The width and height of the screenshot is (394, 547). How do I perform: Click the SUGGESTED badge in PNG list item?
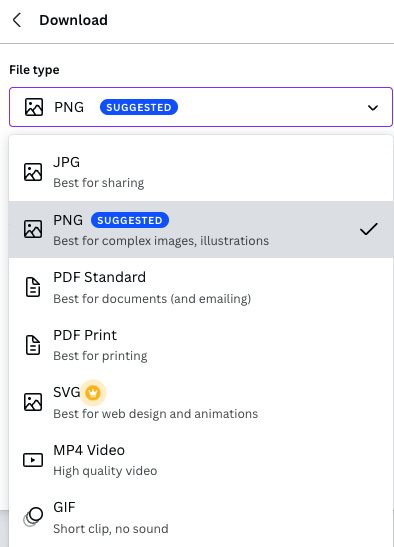(130, 220)
